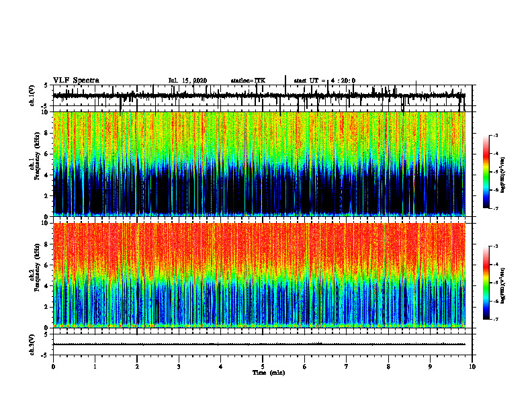Click time axis tick label "0"

pyautogui.click(x=53, y=367)
